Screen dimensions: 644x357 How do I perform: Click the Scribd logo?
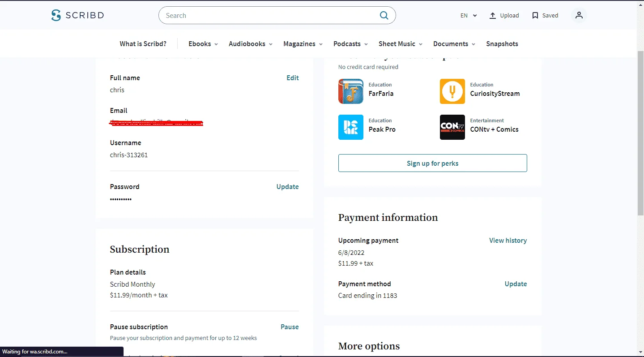pos(77,15)
